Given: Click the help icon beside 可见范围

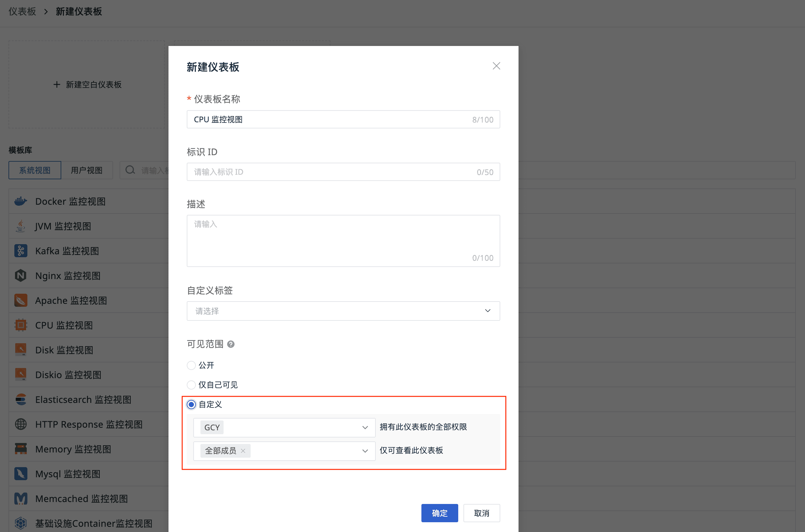Looking at the screenshot, I should (231, 344).
